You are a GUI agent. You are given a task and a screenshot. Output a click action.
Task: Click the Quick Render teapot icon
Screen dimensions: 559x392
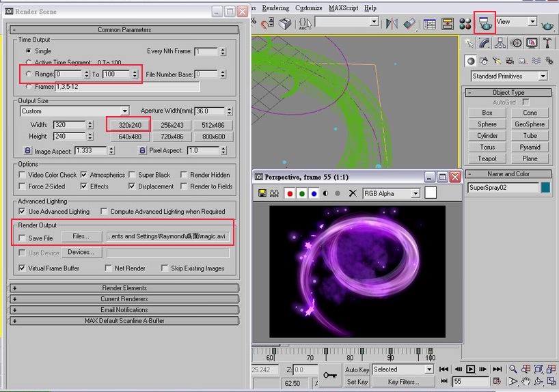(547, 25)
